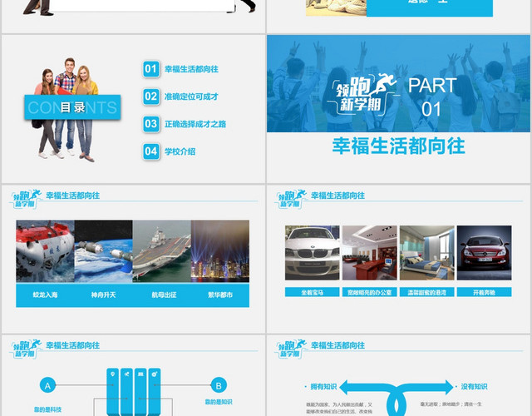Click the 坐着宝马 caption label
This screenshot has width=532, height=416.
click(313, 292)
